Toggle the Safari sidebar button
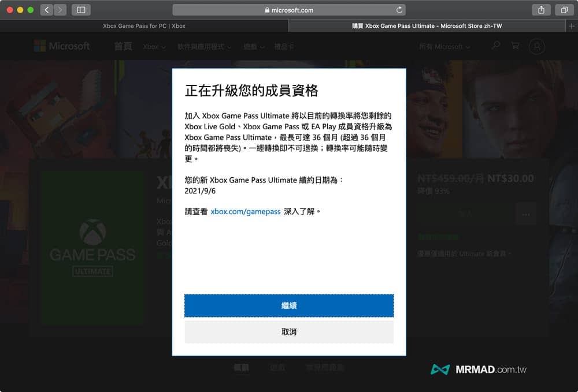 pyautogui.click(x=81, y=10)
